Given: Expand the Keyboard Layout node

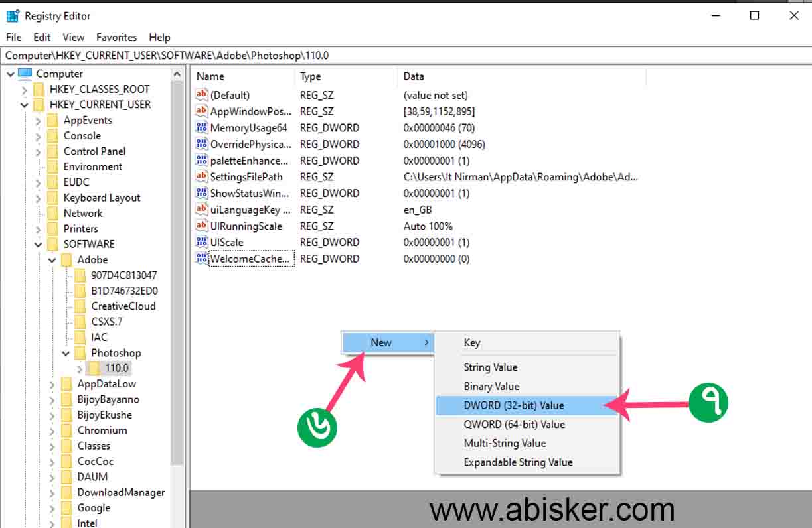Looking at the screenshot, I should [38, 198].
